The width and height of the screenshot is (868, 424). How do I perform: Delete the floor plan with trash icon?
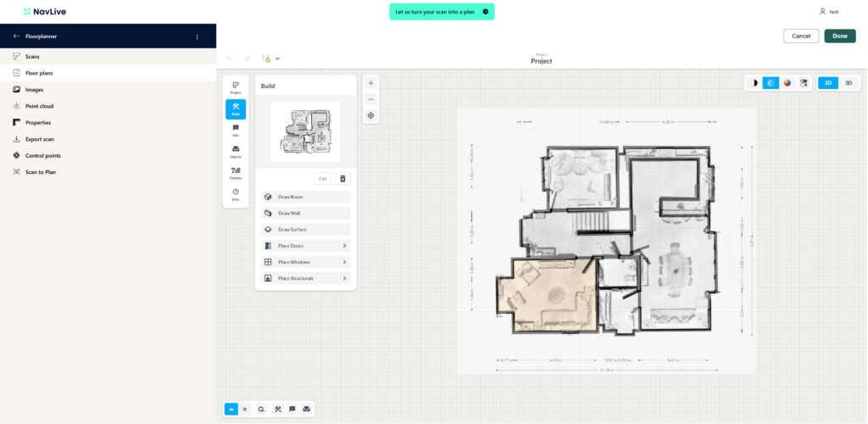[342, 179]
